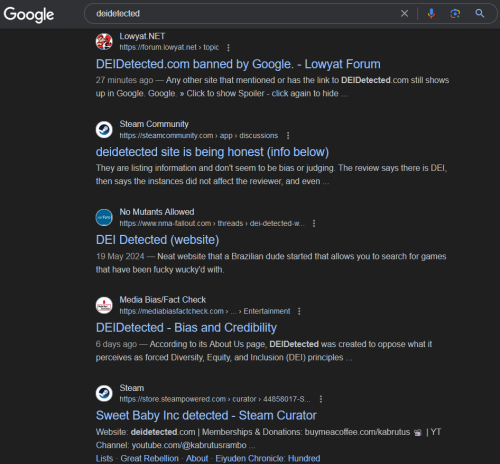Click the steamcommunity.com URL breadcrumb
500x464 pixels.
(199, 136)
